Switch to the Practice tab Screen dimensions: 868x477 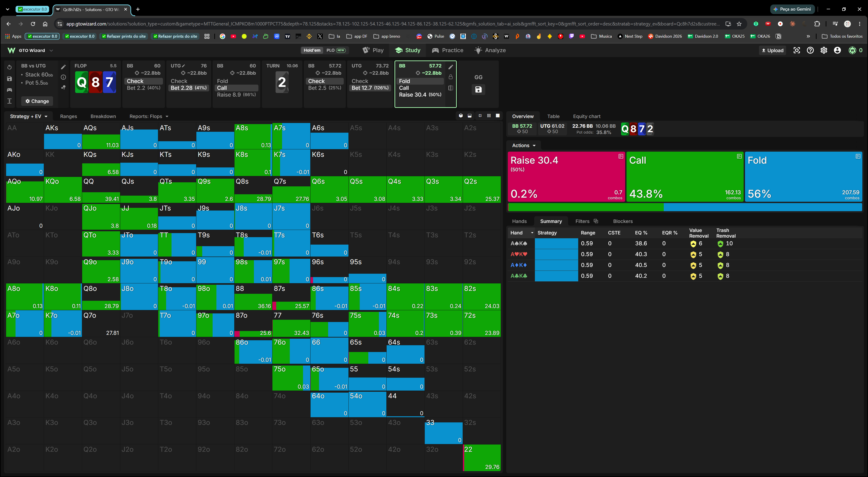coord(448,50)
